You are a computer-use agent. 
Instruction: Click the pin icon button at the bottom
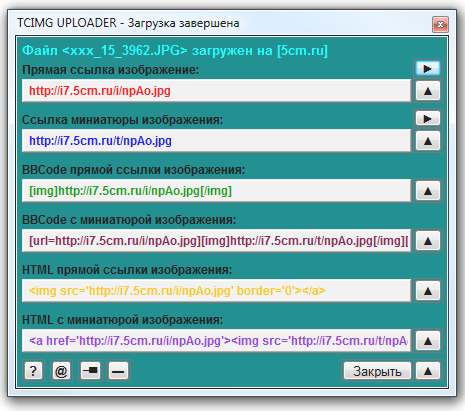pos(90,371)
